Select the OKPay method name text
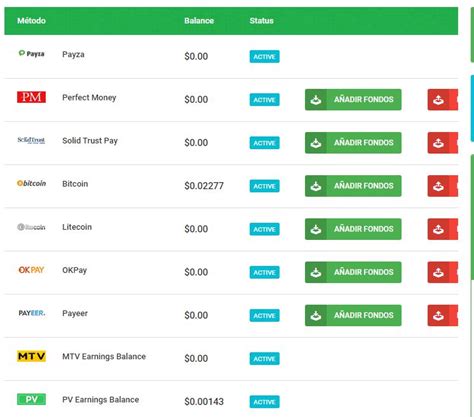This screenshot has height=417, width=474. [74, 270]
